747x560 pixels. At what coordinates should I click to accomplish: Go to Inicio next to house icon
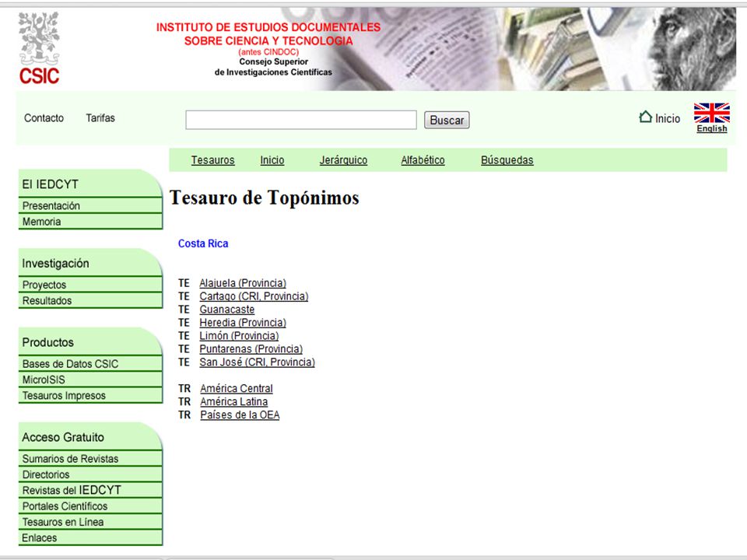668,118
